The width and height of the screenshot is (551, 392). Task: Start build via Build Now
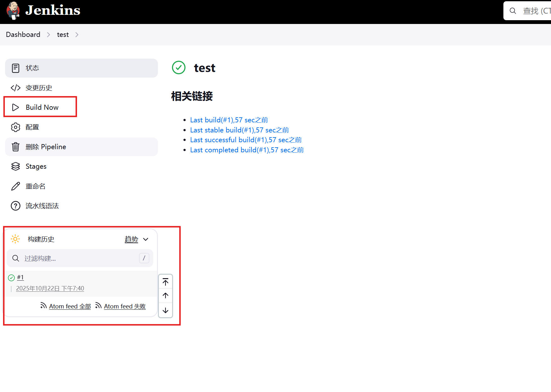42,107
